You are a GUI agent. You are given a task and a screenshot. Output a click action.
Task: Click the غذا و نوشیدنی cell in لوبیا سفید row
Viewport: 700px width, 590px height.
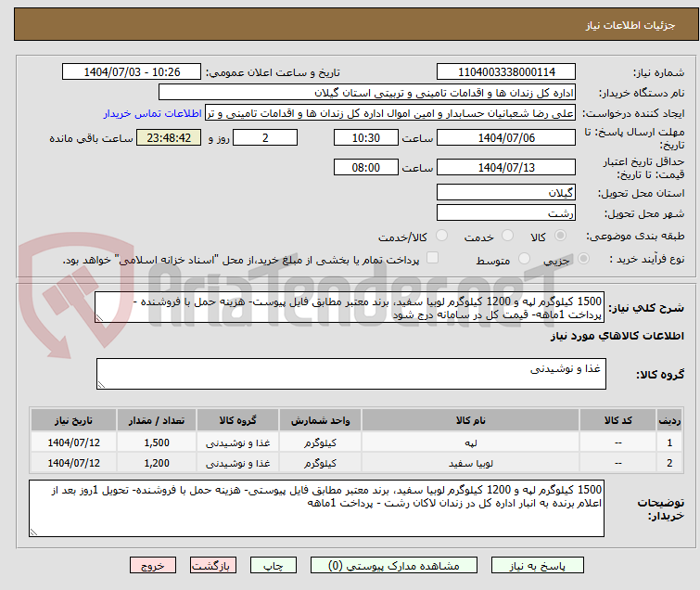237,463
